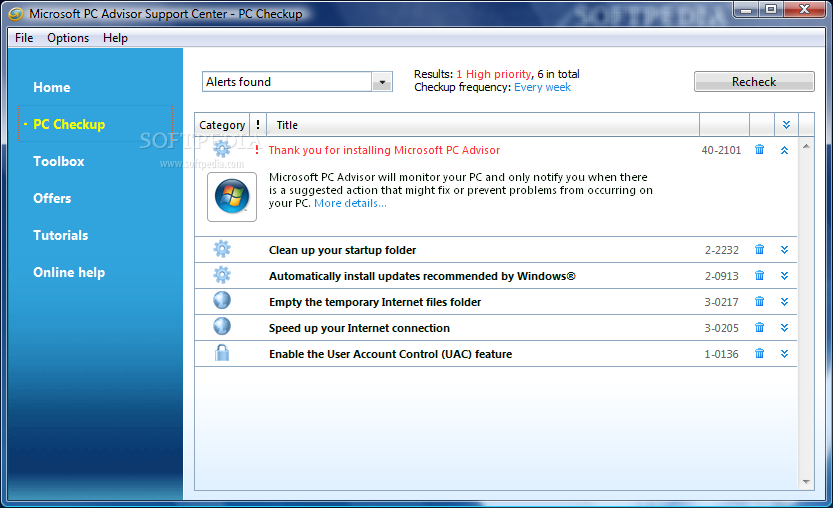Viewport: 833px width, 508px height.
Task: Click the Recheck button
Action: click(x=754, y=82)
